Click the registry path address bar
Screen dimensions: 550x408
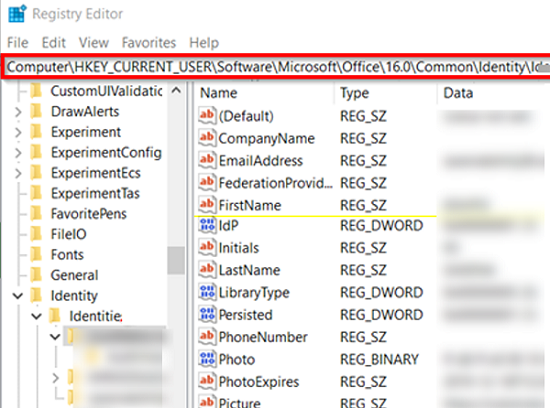(277, 67)
